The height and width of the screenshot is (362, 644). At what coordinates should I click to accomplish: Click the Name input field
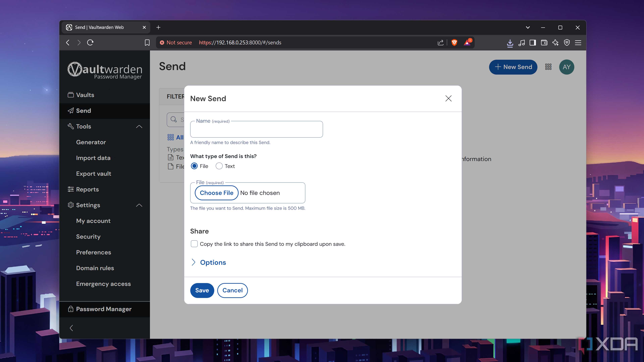pos(256,129)
